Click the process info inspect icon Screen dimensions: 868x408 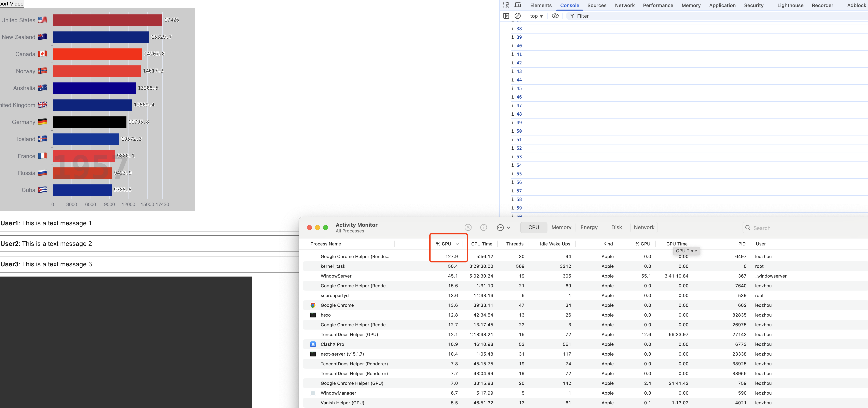point(484,228)
